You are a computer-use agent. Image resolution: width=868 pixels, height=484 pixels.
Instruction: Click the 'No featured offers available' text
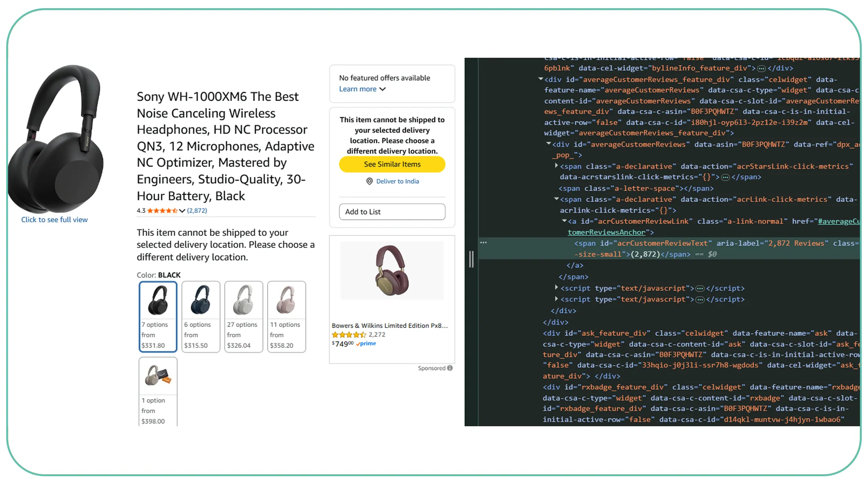click(x=385, y=78)
